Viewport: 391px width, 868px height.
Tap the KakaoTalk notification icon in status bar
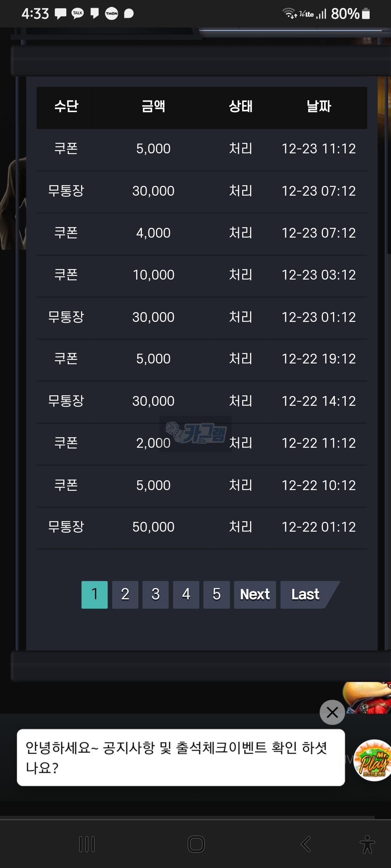(x=77, y=14)
